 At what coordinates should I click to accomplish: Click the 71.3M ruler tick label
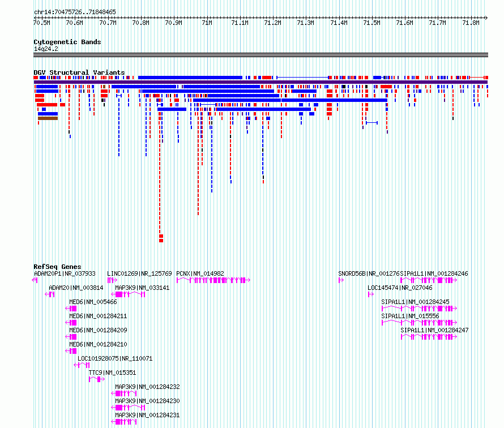click(x=305, y=23)
